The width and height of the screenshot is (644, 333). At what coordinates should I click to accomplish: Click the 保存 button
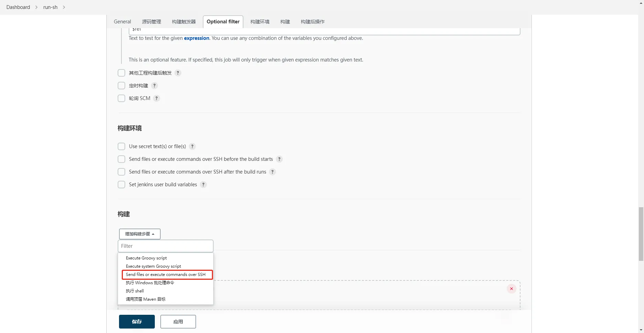coord(137,322)
